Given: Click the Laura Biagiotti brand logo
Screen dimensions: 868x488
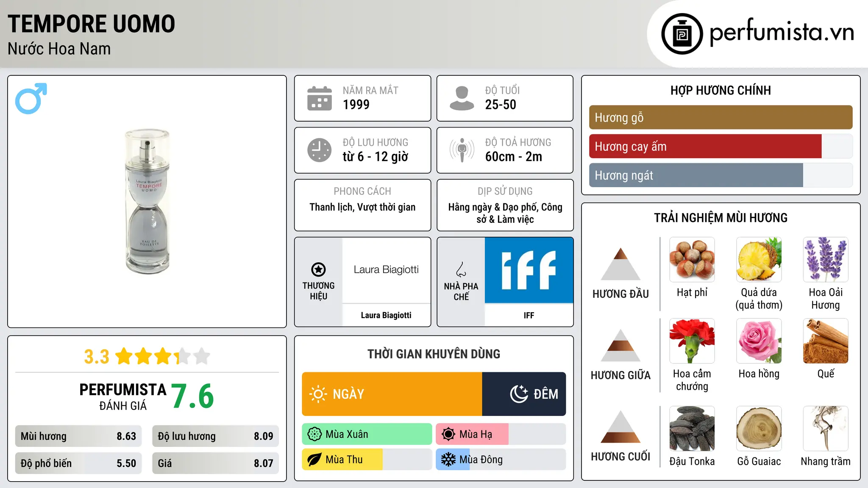Looking at the screenshot, I should pyautogui.click(x=386, y=270).
